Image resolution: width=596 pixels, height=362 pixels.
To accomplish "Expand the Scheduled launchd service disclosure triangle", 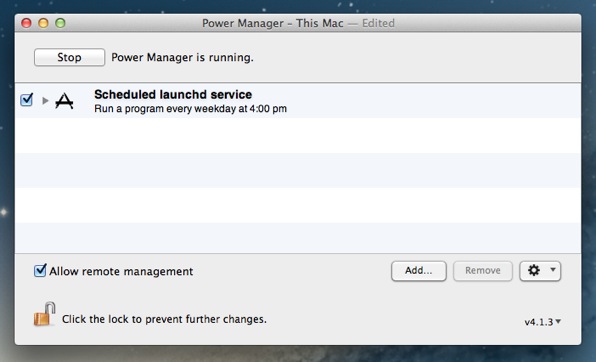I will coord(45,100).
